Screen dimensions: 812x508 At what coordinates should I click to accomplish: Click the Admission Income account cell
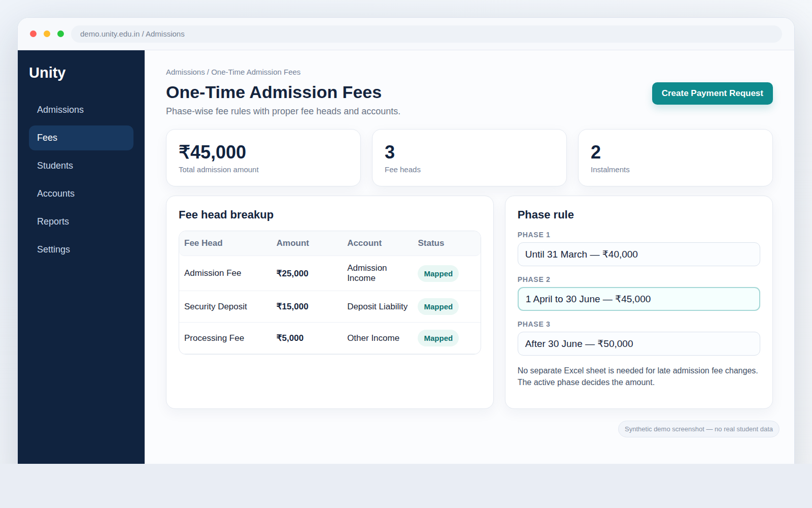(x=367, y=273)
